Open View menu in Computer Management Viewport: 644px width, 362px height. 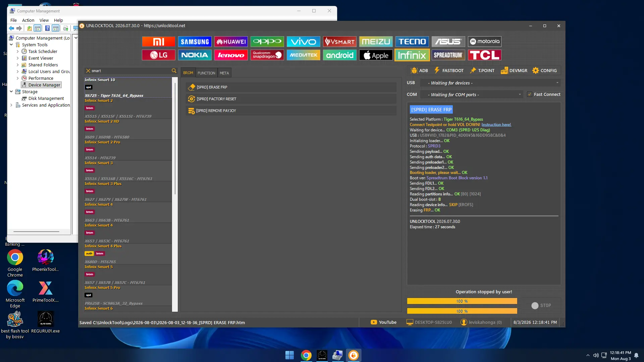(x=44, y=20)
